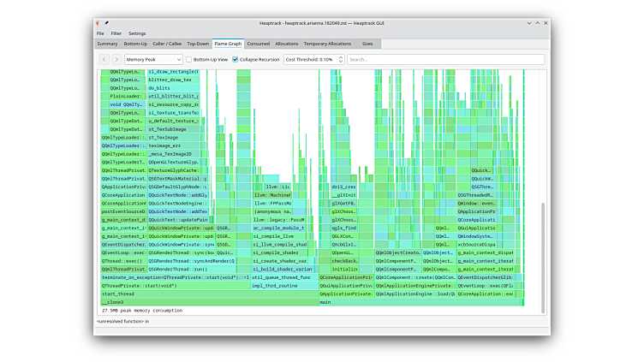This screenshot has width=644, height=362.
Task: Switch to the Summary tab
Action: click(107, 44)
